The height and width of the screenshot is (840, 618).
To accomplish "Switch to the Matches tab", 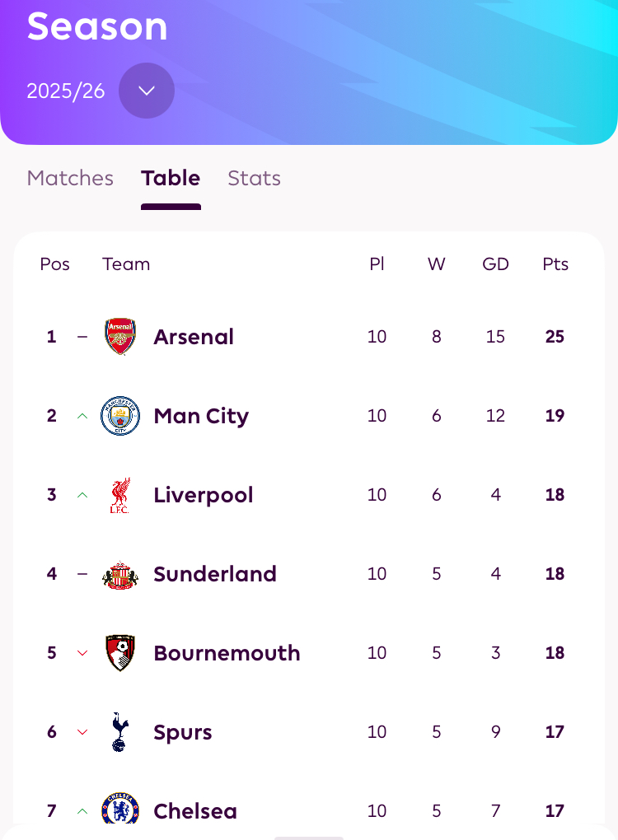I will tap(70, 178).
